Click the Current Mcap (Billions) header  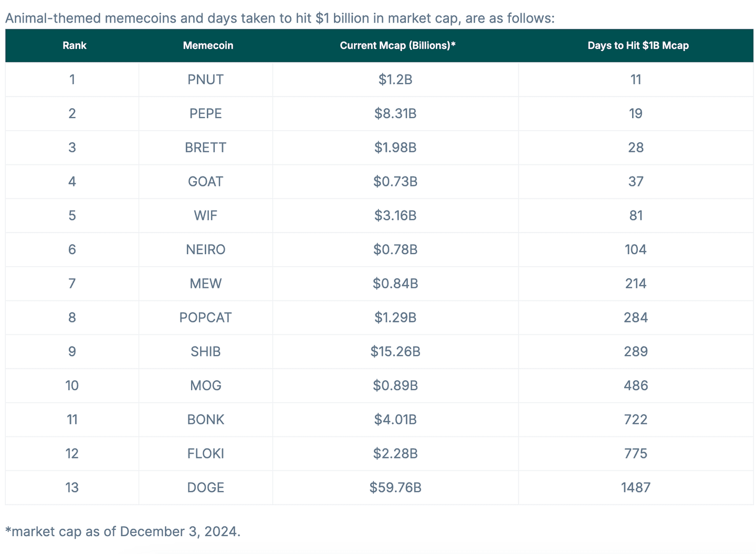point(397,46)
